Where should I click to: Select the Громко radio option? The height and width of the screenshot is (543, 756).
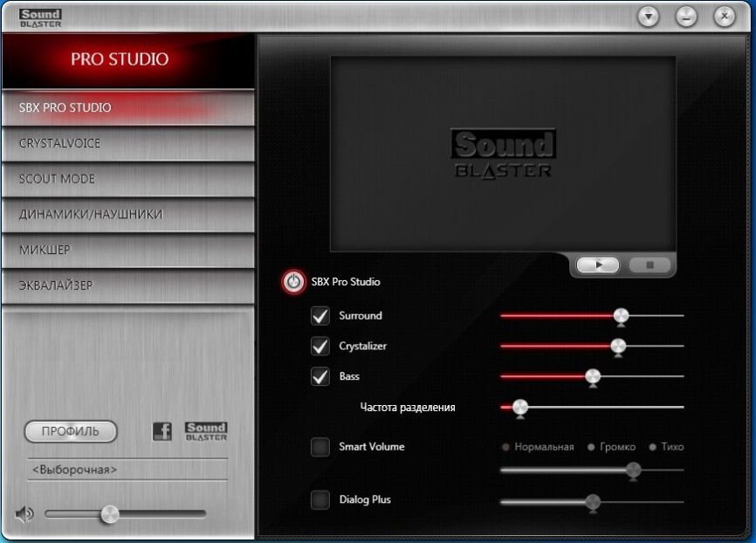pyautogui.click(x=591, y=447)
